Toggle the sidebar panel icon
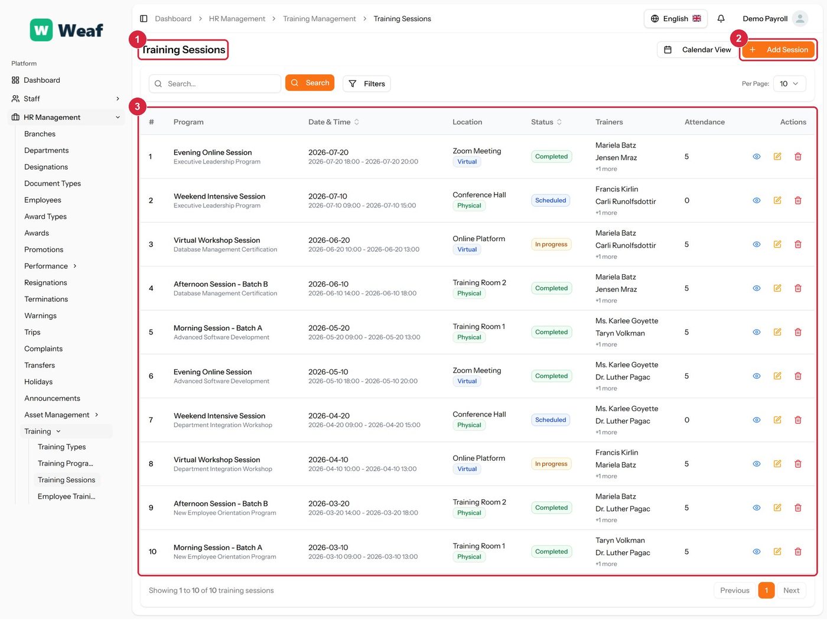The width and height of the screenshot is (827, 644). 144,19
